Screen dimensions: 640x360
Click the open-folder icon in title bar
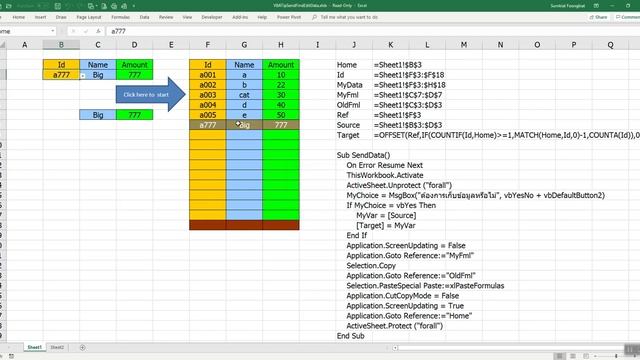[9, 6]
